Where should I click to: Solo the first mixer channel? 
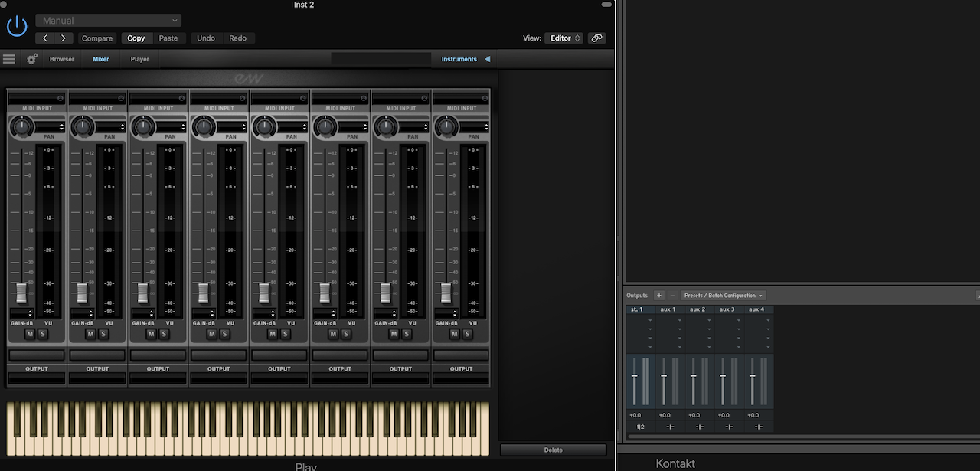(43, 334)
